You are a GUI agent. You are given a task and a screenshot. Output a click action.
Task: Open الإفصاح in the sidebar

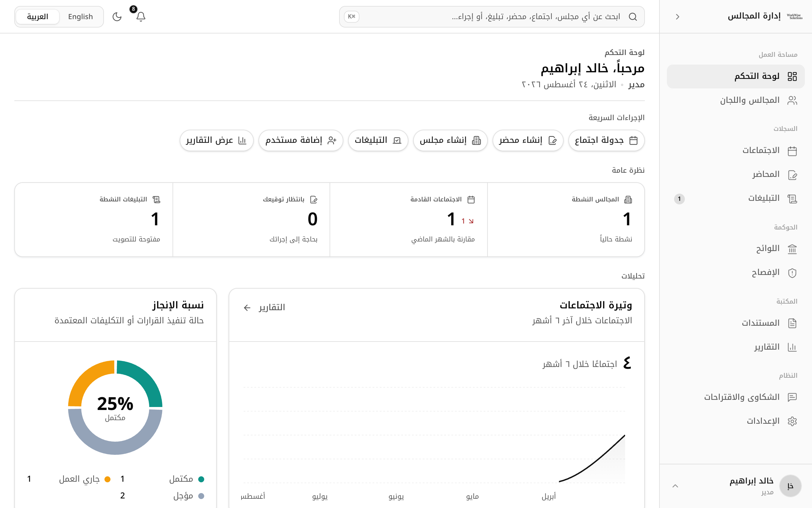tap(736, 273)
